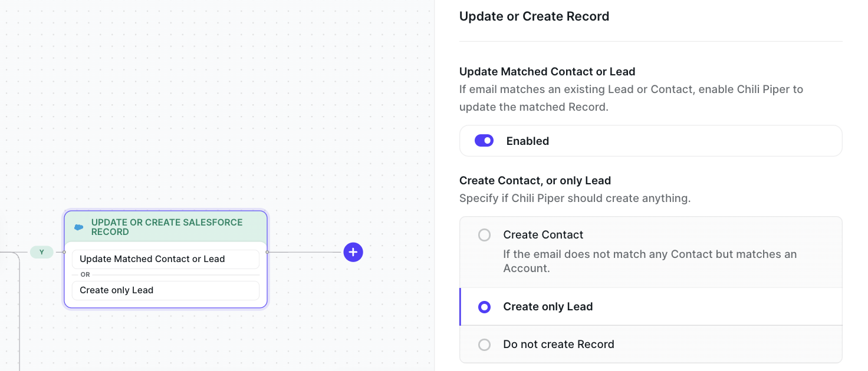868x371 pixels.
Task: Click the OR divider inside the node
Action: coord(86,274)
